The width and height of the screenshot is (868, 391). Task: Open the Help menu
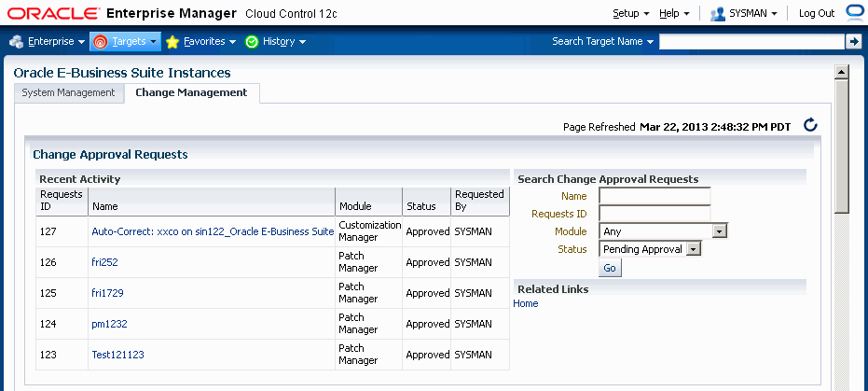pyautogui.click(x=674, y=13)
